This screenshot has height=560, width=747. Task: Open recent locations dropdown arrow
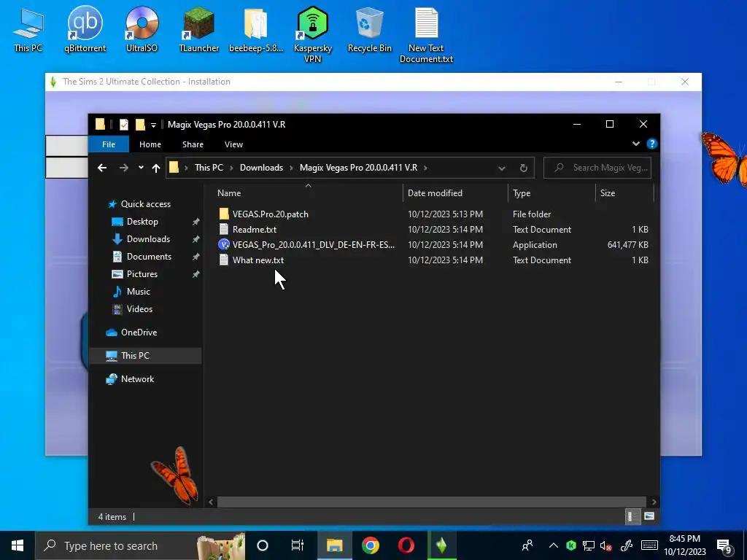click(141, 167)
